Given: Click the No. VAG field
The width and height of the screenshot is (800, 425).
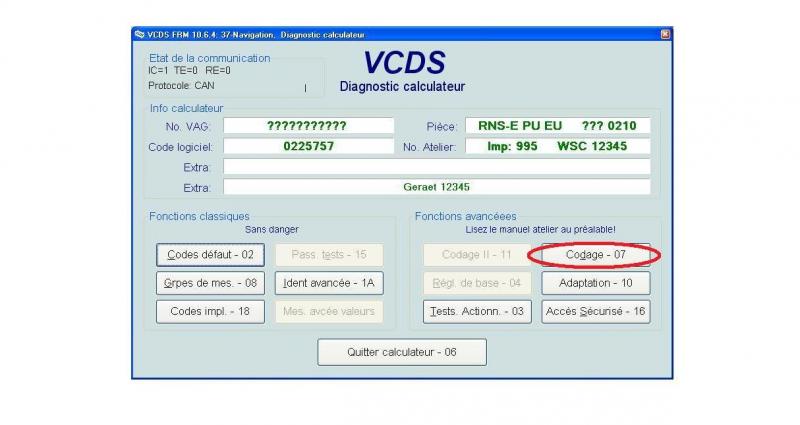Looking at the screenshot, I should point(308,126).
